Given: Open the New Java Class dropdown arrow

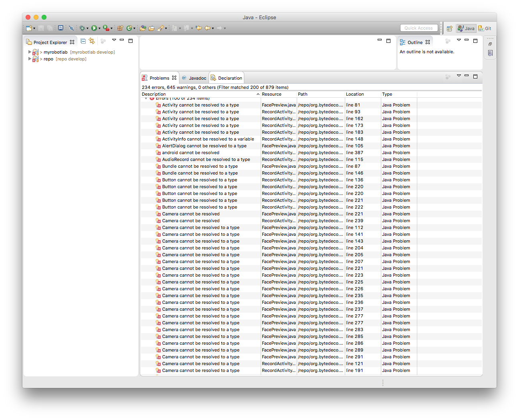Looking at the screenshot, I should (134, 28).
